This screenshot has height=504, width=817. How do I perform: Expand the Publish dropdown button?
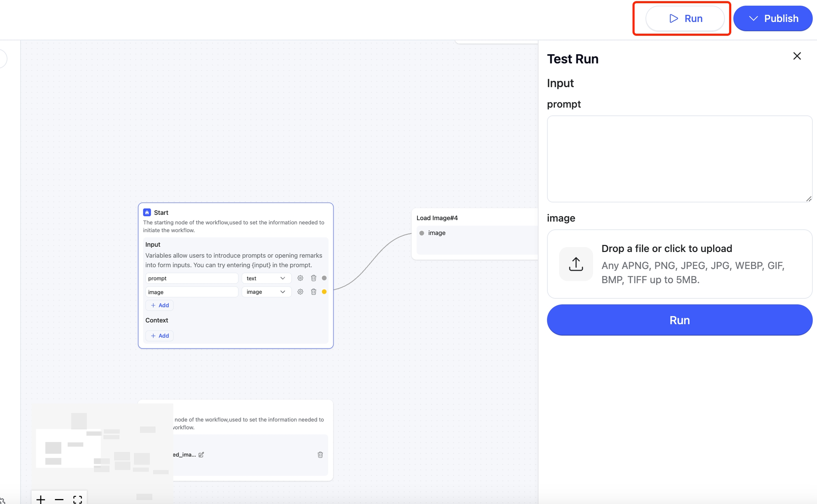click(x=773, y=18)
